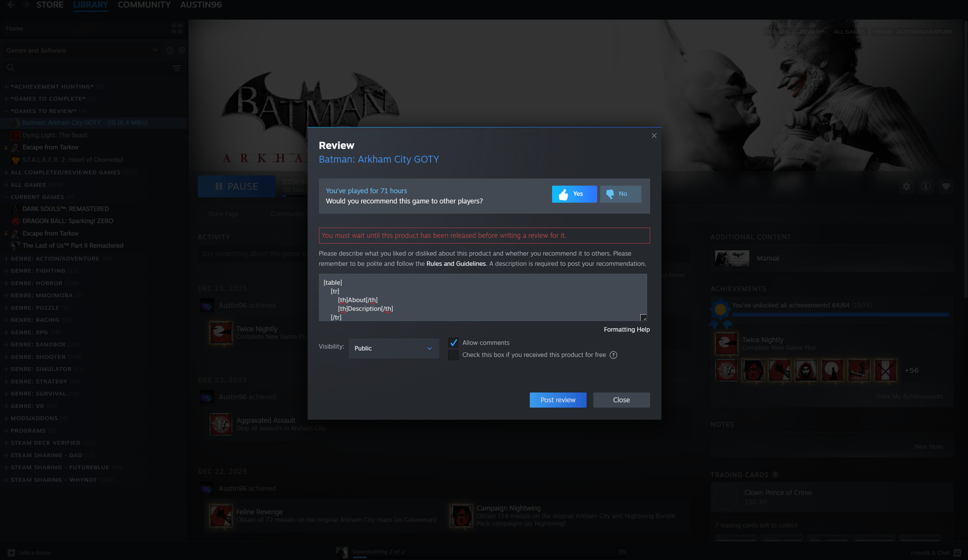
Task: Click the thumbs down No icon
Action: point(610,194)
